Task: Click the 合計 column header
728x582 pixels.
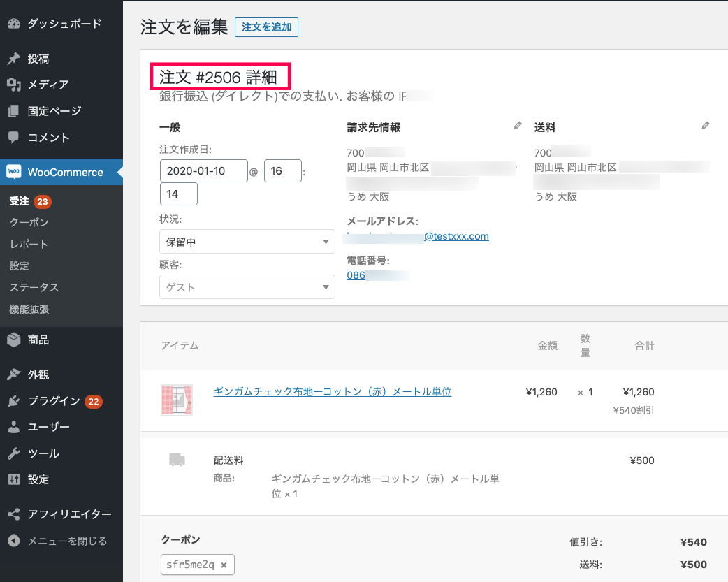Action: 644,346
